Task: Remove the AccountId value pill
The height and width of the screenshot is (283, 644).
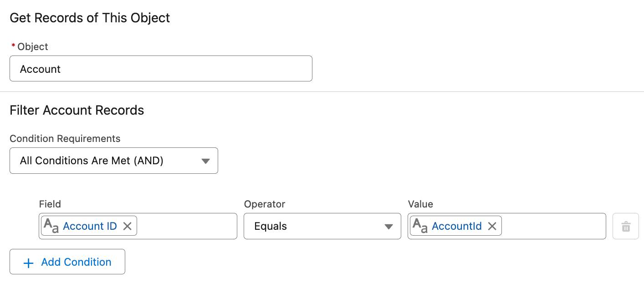Action: click(x=492, y=226)
